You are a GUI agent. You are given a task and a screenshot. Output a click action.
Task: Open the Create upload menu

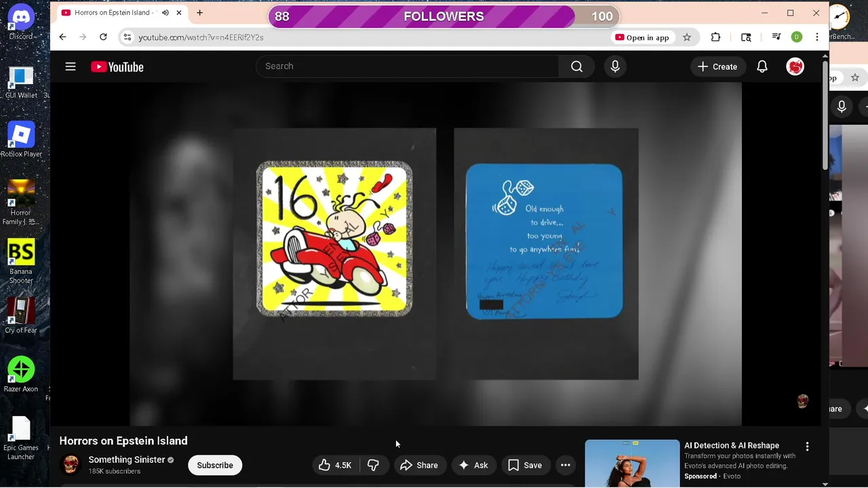pyautogui.click(x=717, y=66)
